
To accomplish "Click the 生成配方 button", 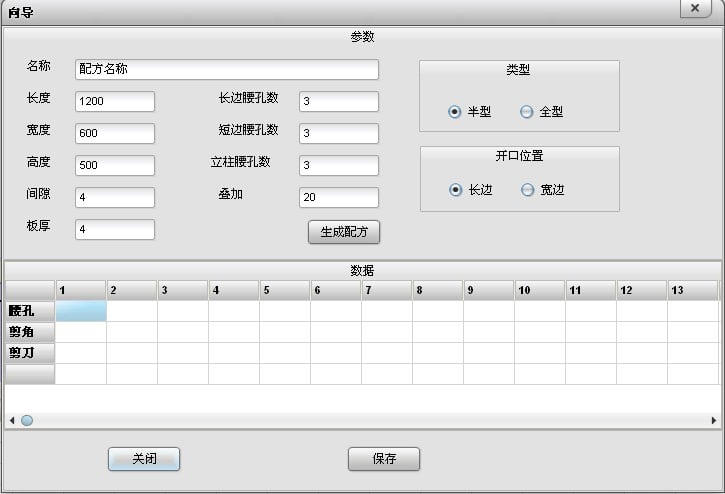I will [344, 232].
